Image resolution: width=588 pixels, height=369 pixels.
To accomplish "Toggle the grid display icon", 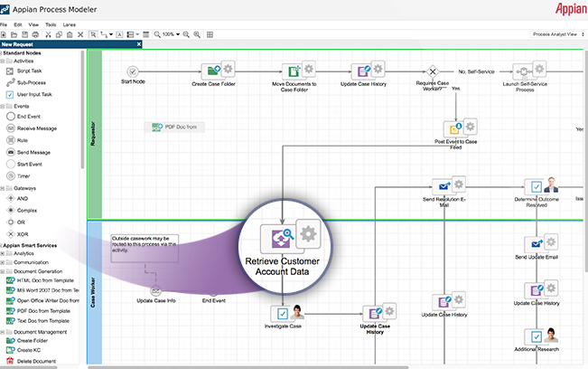I will pyautogui.click(x=210, y=34).
